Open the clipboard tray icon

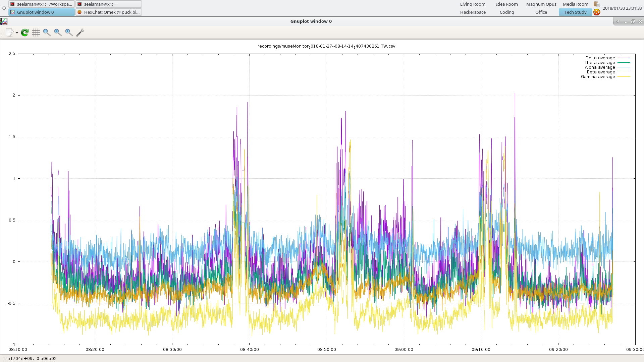tap(596, 4)
